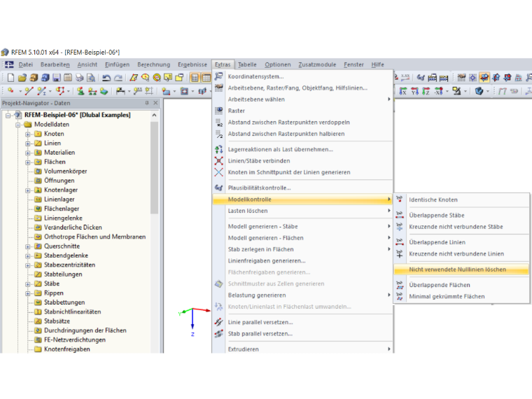Click the solid display model icon

pos(479,91)
